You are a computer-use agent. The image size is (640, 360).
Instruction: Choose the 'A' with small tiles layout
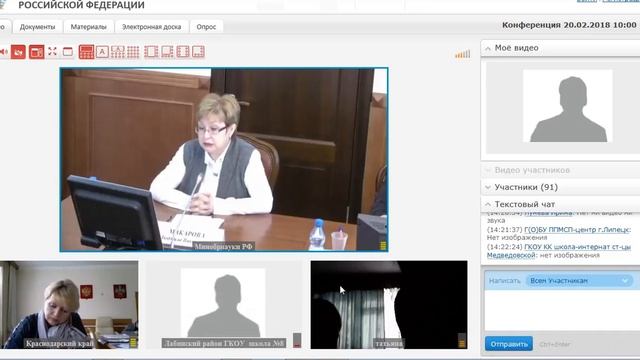tap(118, 52)
